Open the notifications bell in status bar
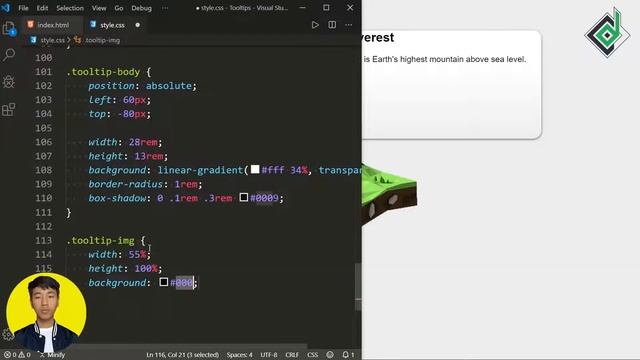This screenshot has width=640, height=360. [x=348, y=355]
